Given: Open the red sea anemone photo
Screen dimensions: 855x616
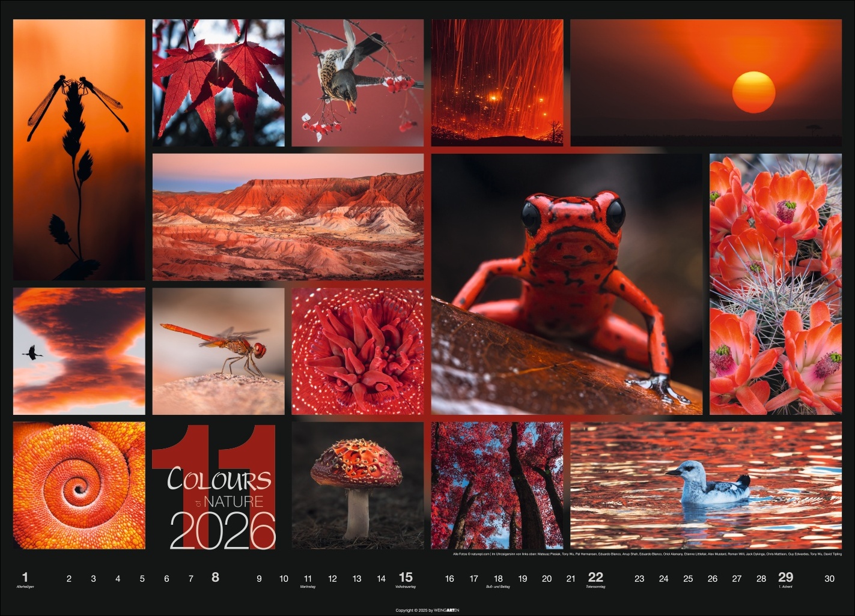Looking at the screenshot, I should [358, 351].
